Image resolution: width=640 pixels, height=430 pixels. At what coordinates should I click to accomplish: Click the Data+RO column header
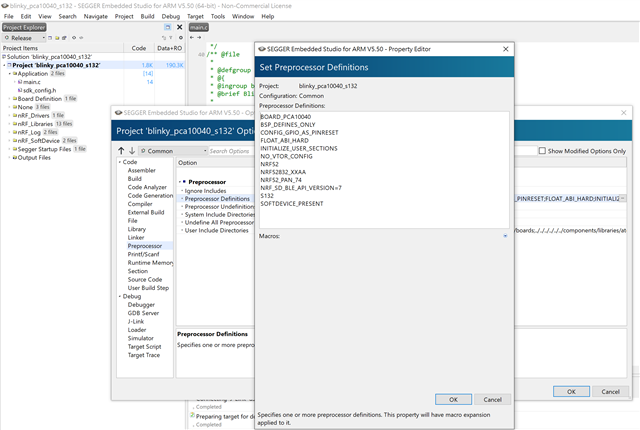click(x=169, y=48)
